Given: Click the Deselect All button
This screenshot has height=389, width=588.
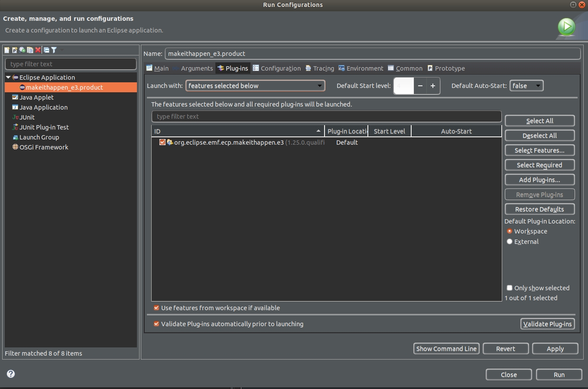Looking at the screenshot, I should (x=539, y=136).
